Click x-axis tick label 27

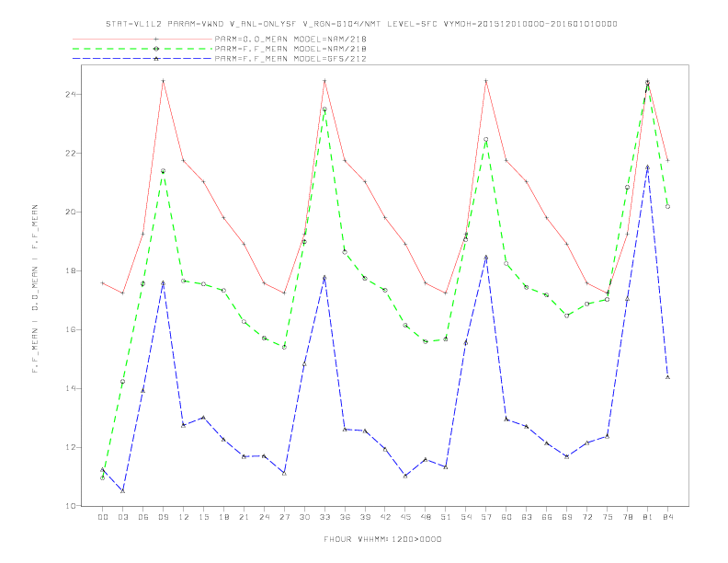[284, 517]
